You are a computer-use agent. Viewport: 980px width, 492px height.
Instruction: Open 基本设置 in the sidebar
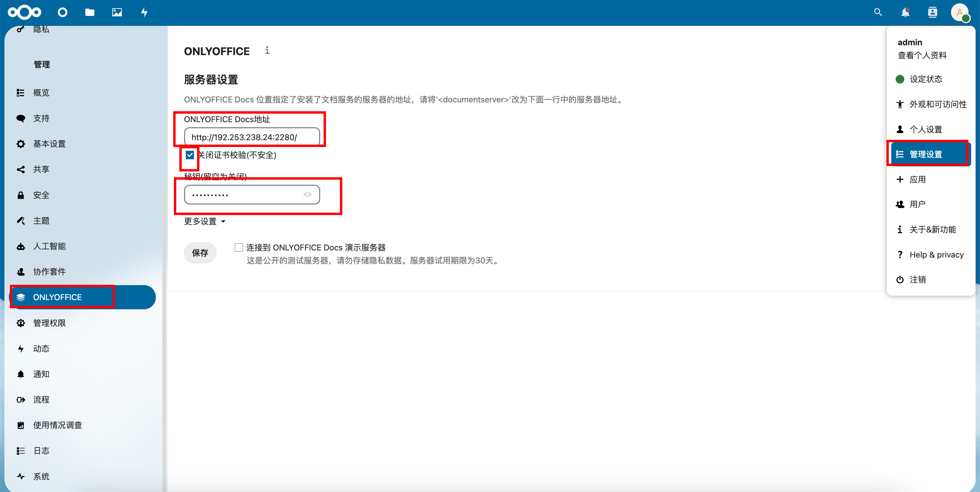point(82,144)
